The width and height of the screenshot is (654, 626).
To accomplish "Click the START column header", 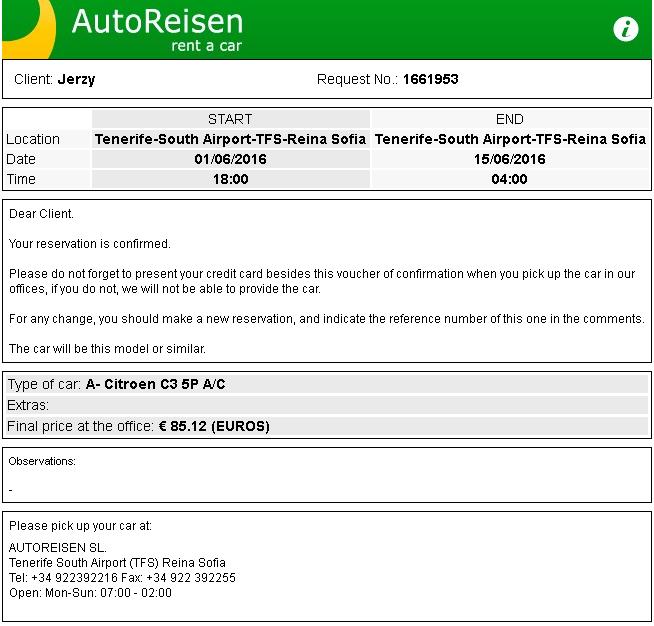I will (230, 119).
